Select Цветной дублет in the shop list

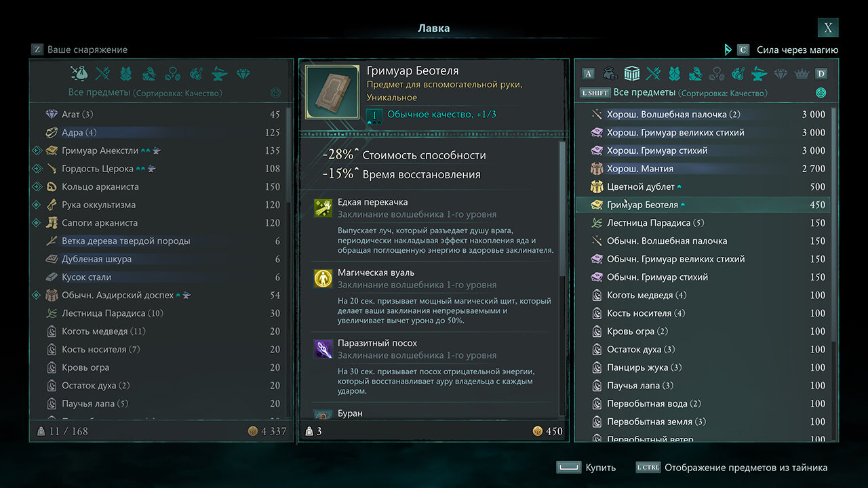[702, 186]
